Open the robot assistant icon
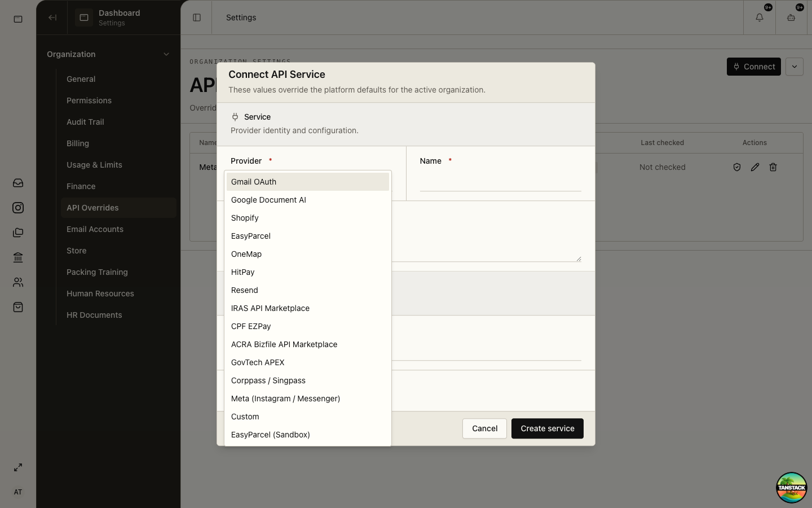812x508 pixels. click(x=791, y=17)
